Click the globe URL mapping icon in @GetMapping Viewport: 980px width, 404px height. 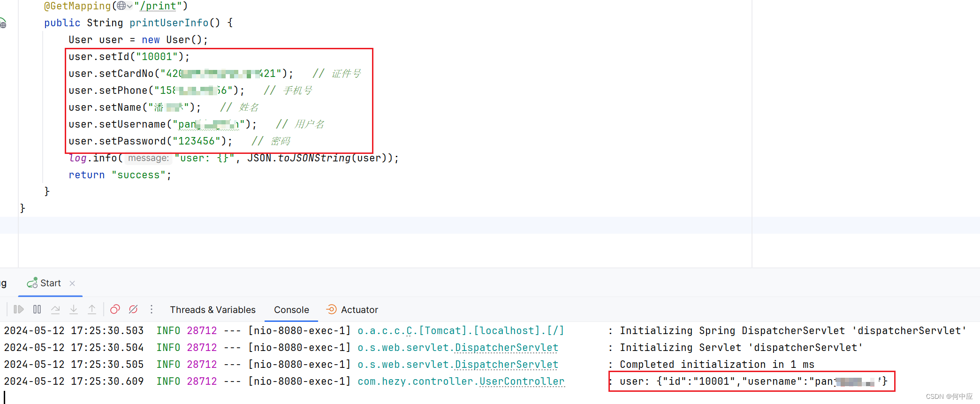click(121, 6)
